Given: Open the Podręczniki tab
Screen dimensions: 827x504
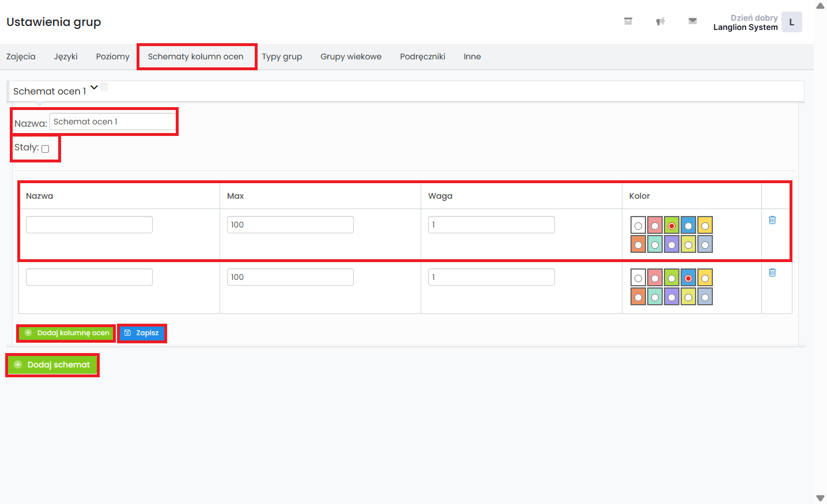Looking at the screenshot, I should tap(422, 56).
